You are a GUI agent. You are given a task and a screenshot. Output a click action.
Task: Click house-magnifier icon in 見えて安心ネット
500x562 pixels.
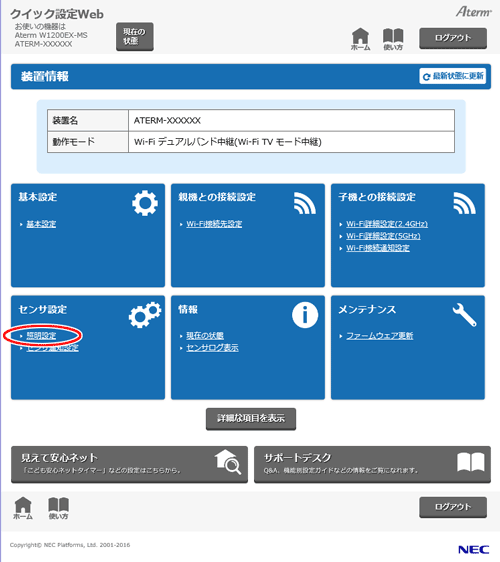(x=228, y=462)
